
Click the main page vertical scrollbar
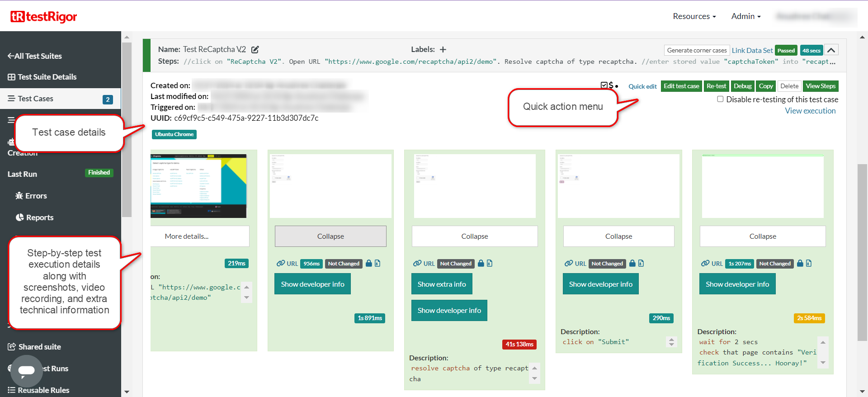point(862,253)
